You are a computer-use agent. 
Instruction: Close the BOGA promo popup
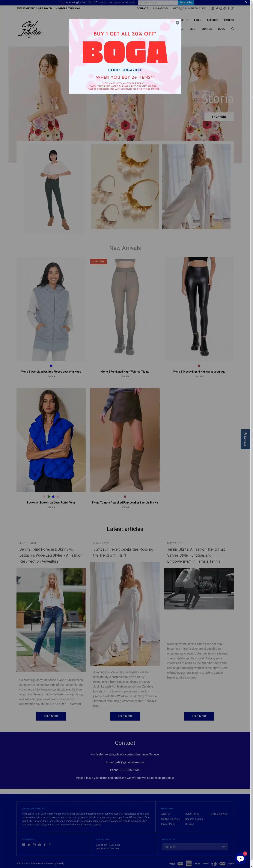click(177, 23)
